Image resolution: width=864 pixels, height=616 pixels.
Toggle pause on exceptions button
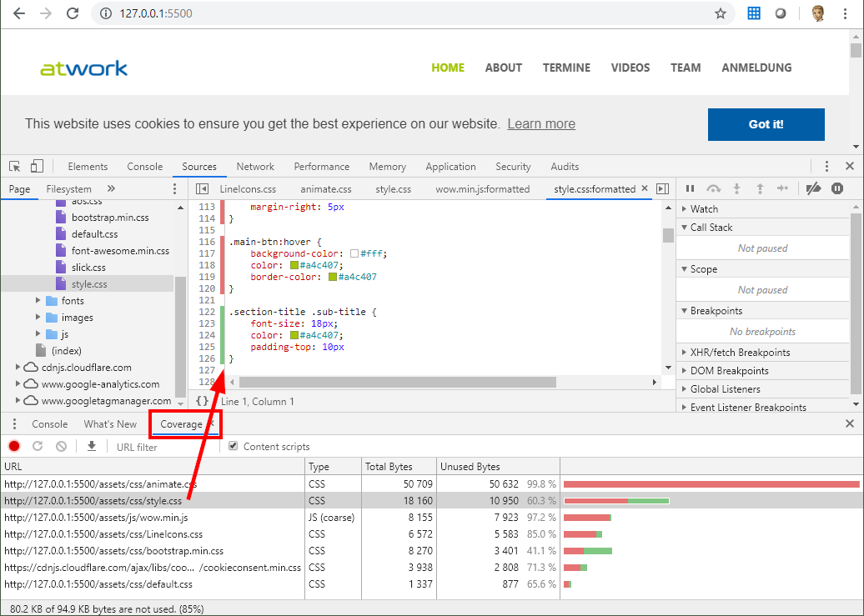click(x=837, y=189)
